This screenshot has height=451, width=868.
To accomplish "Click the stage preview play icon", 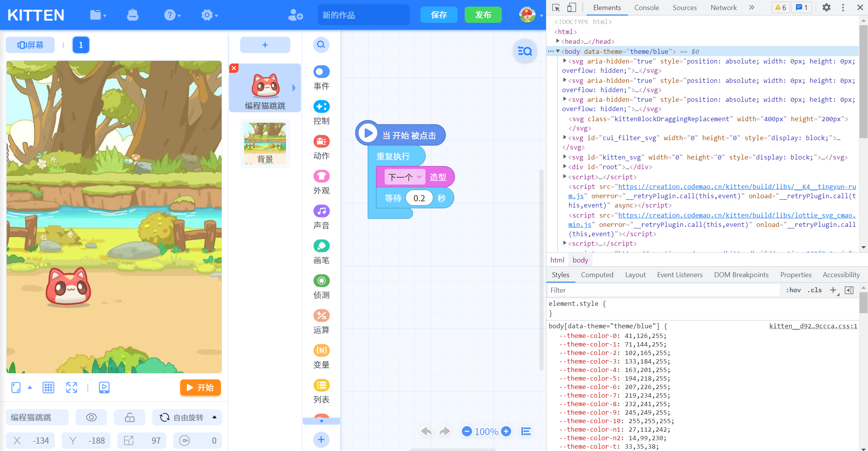I will 104,388.
